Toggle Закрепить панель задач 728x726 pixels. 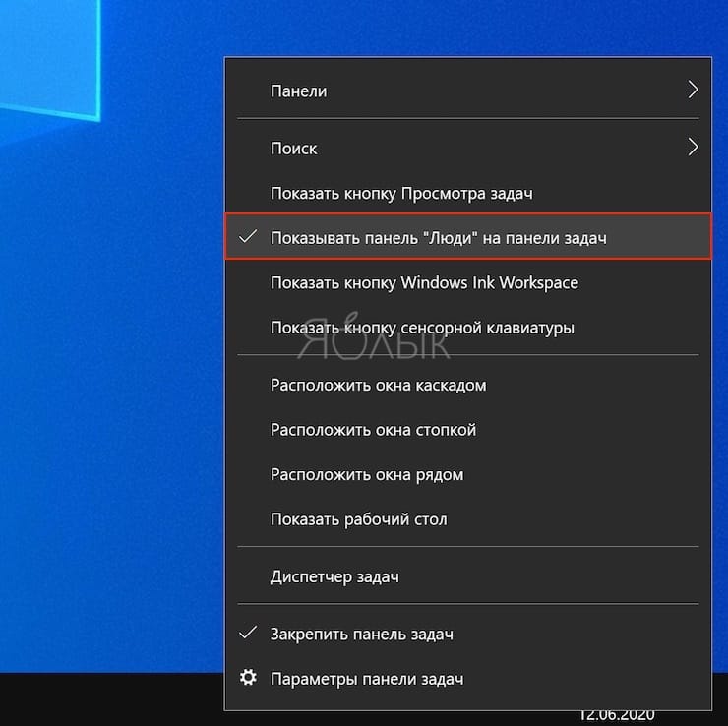click(468, 635)
